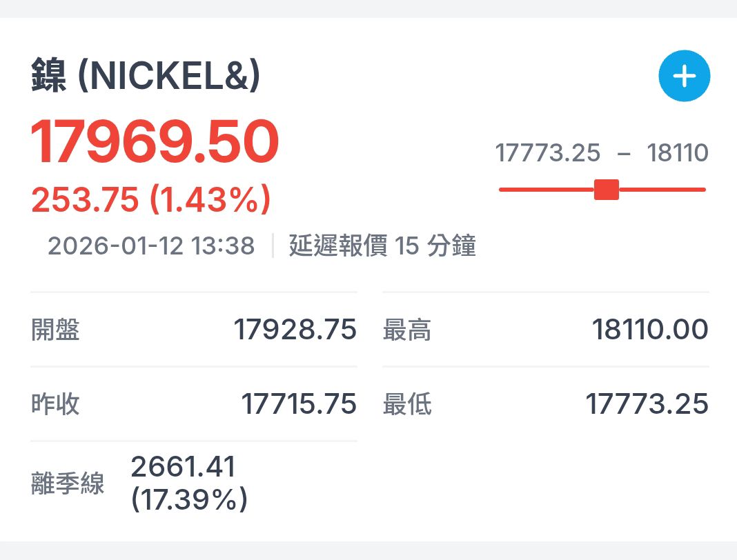
Task: Click the change value 253.75 (1.43%)
Action: coord(151,199)
